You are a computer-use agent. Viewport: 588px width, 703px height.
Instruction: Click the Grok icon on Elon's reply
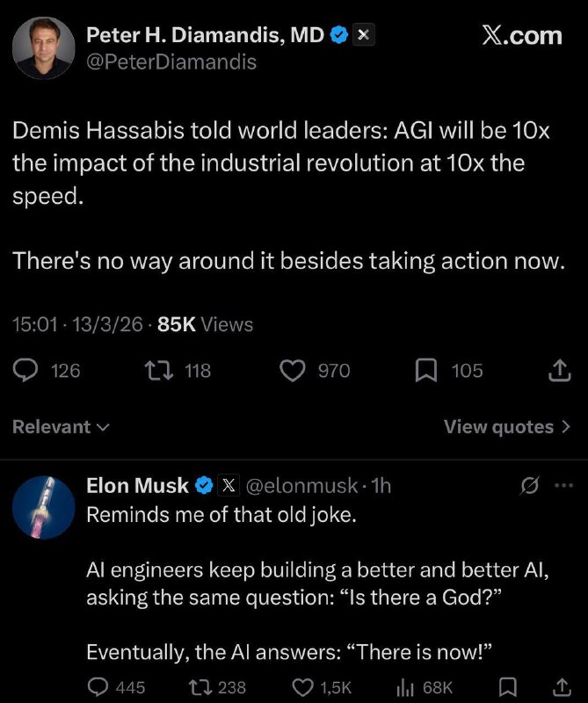[x=530, y=484]
